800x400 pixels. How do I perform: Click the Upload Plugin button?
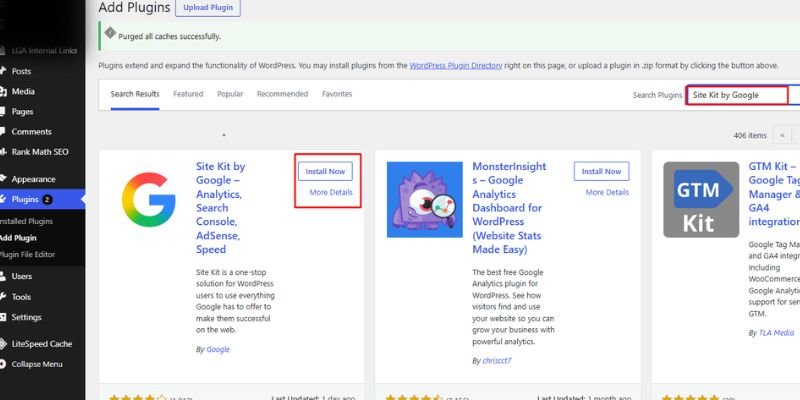[208, 8]
